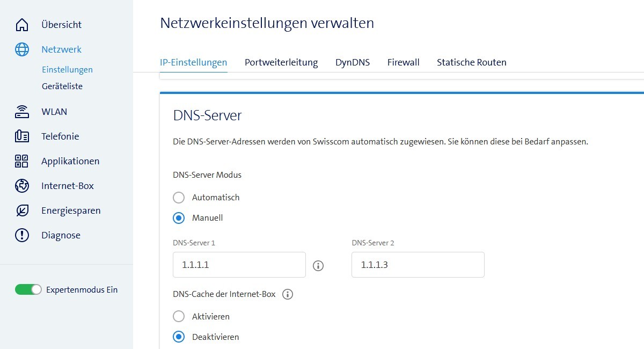This screenshot has height=349, width=644.
Task: Enable Aktivieren for DNS-Cache
Action: 179,316
